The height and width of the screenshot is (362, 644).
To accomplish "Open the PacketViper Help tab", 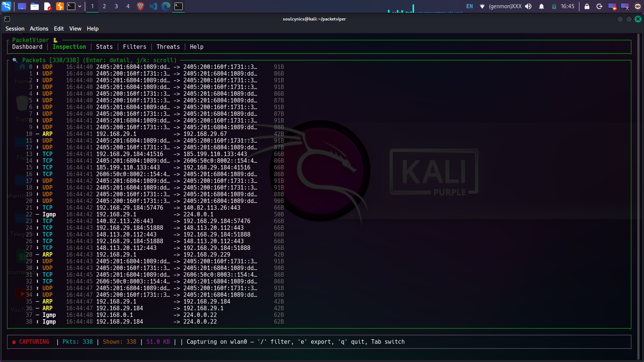I will point(197,47).
